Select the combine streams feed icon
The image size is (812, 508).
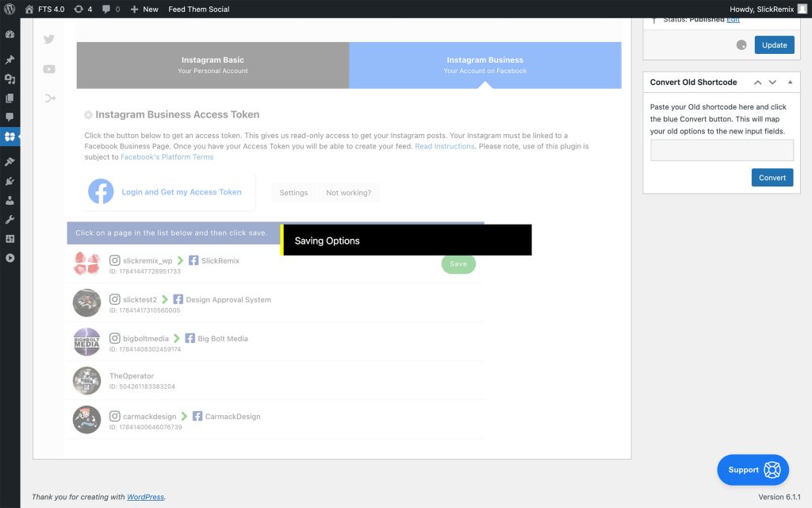(50, 98)
